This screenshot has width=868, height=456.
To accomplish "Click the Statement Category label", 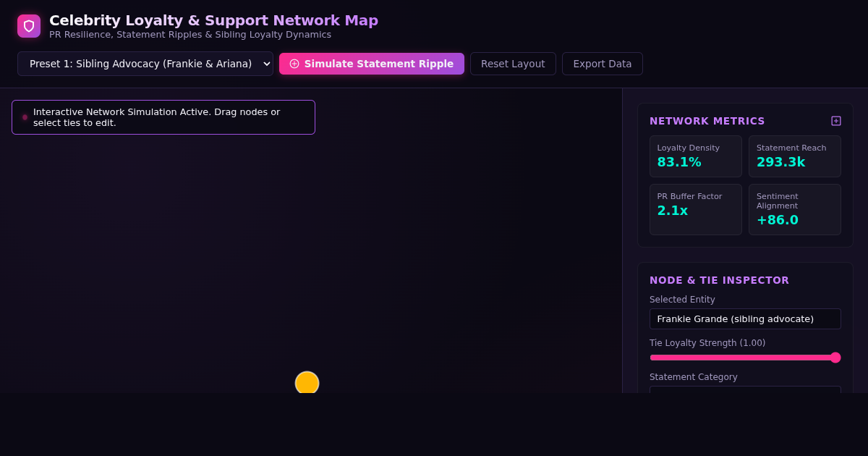I will 694,377.
